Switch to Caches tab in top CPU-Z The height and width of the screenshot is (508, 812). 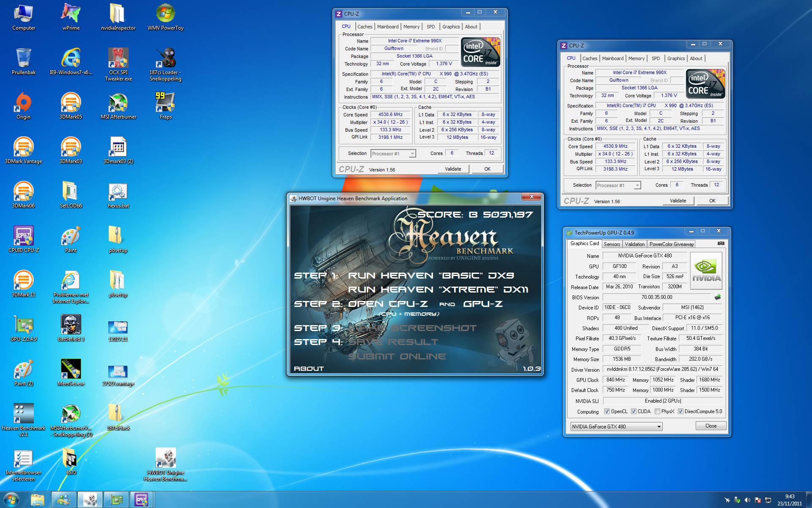[x=365, y=27]
